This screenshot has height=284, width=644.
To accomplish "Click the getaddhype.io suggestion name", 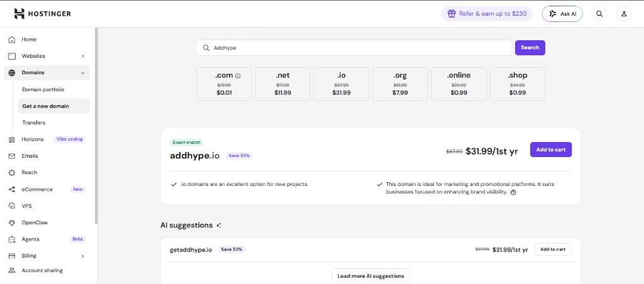I will coord(191,249).
